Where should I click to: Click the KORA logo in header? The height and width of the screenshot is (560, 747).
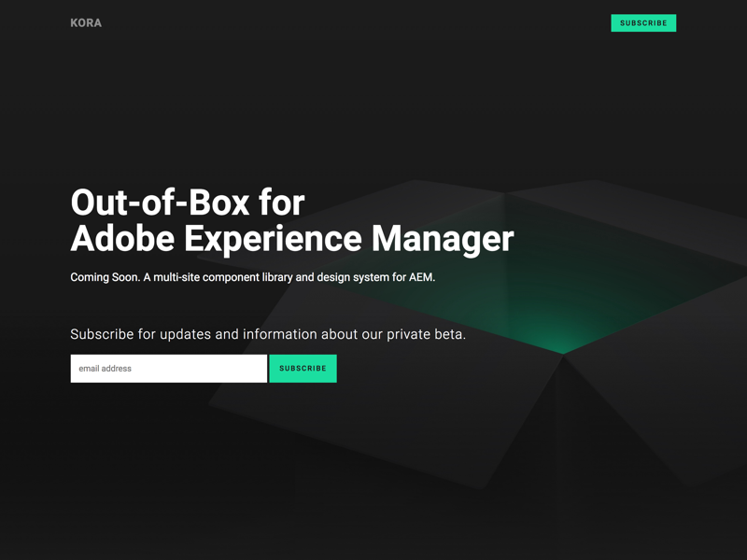click(x=86, y=22)
